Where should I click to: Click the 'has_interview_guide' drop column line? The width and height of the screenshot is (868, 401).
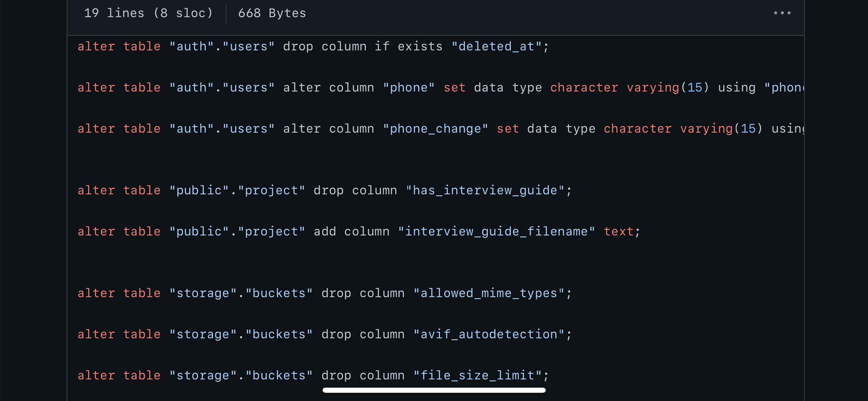click(324, 190)
